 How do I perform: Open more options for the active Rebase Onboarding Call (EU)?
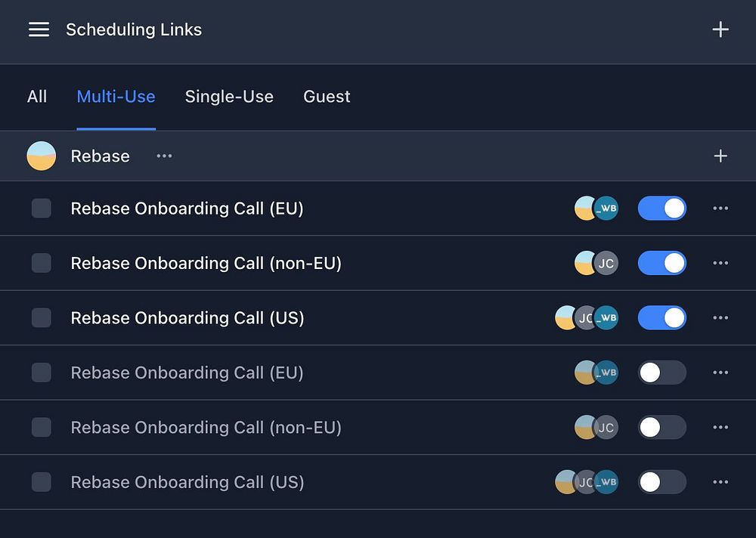pyautogui.click(x=720, y=209)
